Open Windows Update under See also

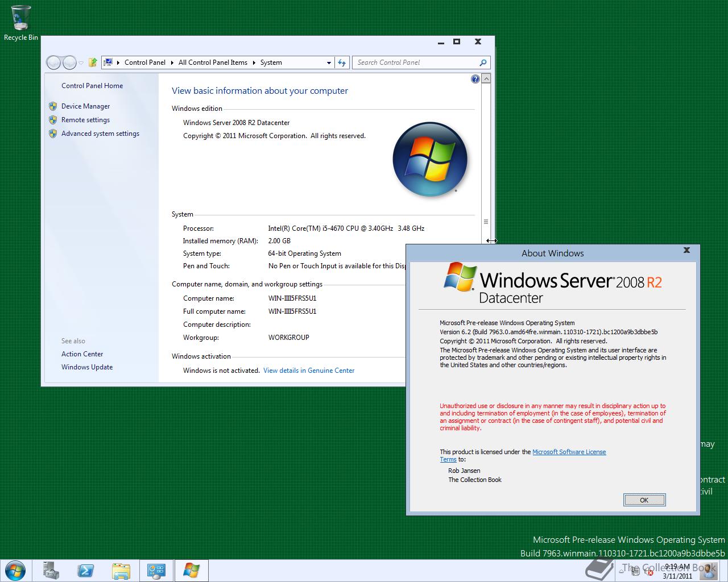point(87,367)
